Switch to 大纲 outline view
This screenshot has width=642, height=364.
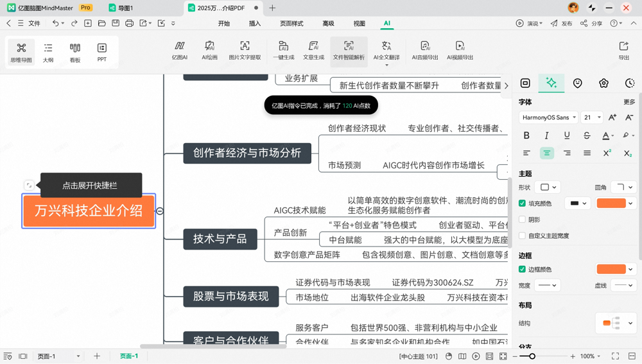click(48, 51)
